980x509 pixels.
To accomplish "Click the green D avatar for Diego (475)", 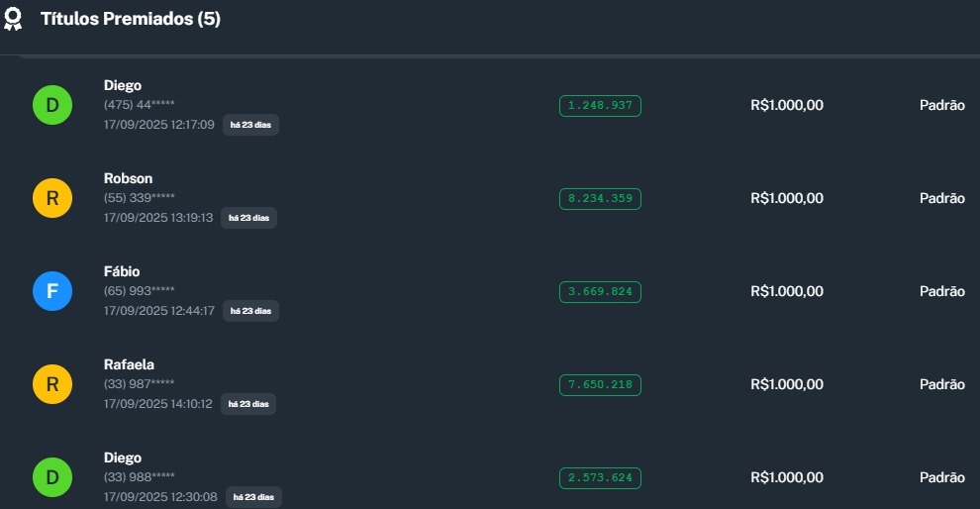I will pyautogui.click(x=52, y=105).
